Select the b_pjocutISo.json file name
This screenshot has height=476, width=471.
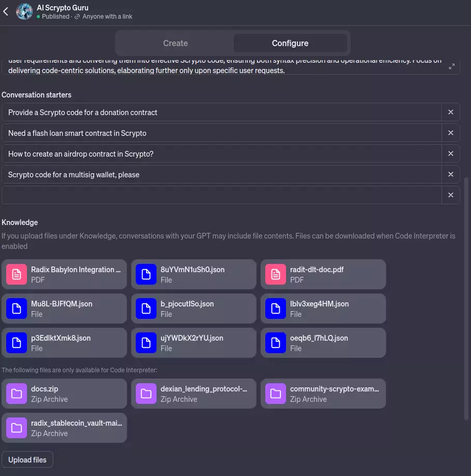187,304
